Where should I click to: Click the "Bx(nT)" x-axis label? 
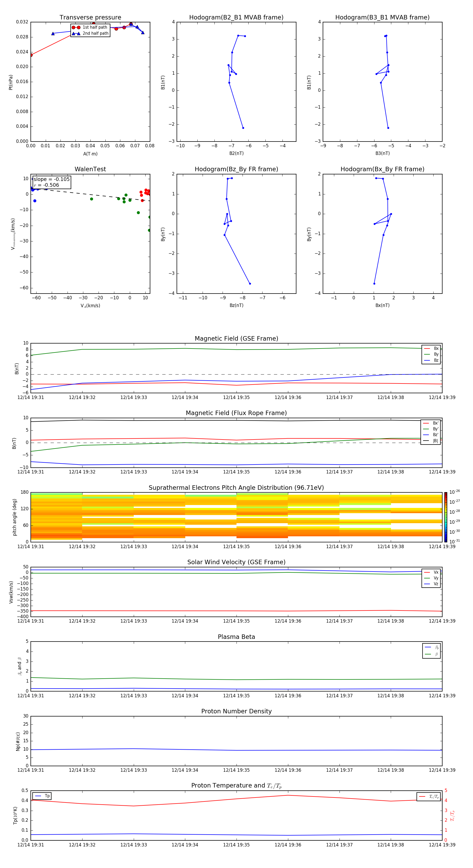point(382,305)
